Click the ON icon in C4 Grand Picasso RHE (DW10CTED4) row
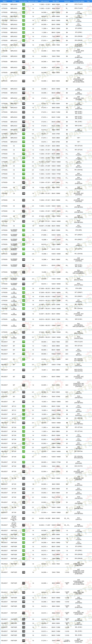 coord(23,279)
